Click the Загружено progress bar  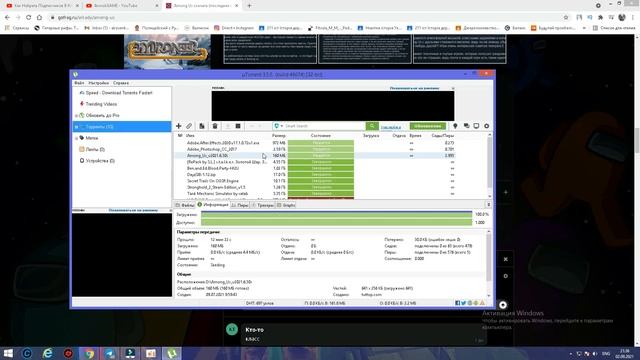point(336,214)
